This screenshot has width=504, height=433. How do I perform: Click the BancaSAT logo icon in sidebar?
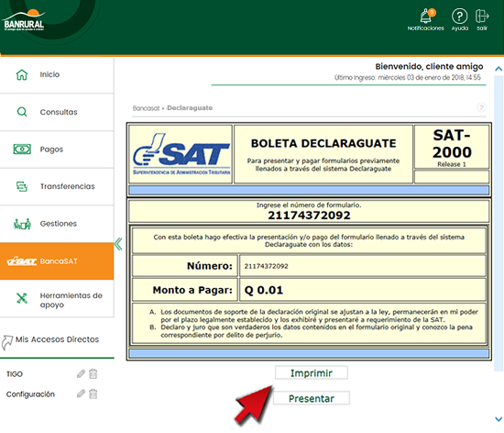[22, 261]
